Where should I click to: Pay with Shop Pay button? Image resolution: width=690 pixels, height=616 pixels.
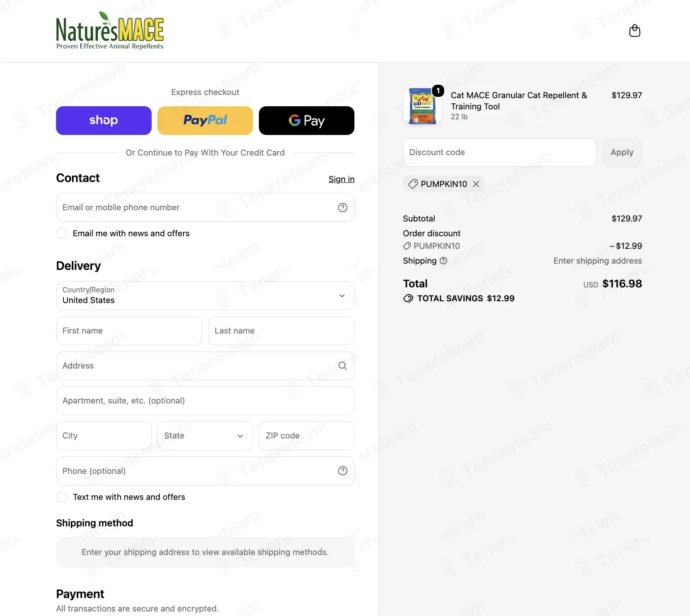[x=104, y=121]
